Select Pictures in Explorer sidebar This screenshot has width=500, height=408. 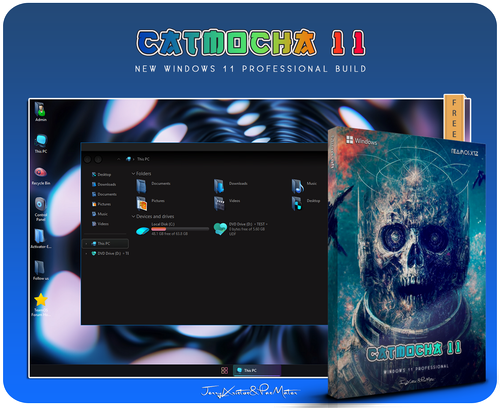101,204
